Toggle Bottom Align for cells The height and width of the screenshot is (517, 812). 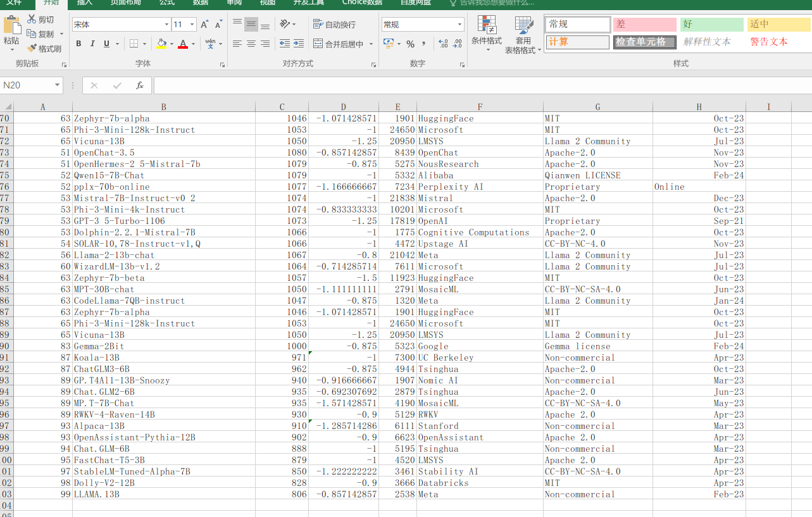pyautogui.click(x=265, y=25)
